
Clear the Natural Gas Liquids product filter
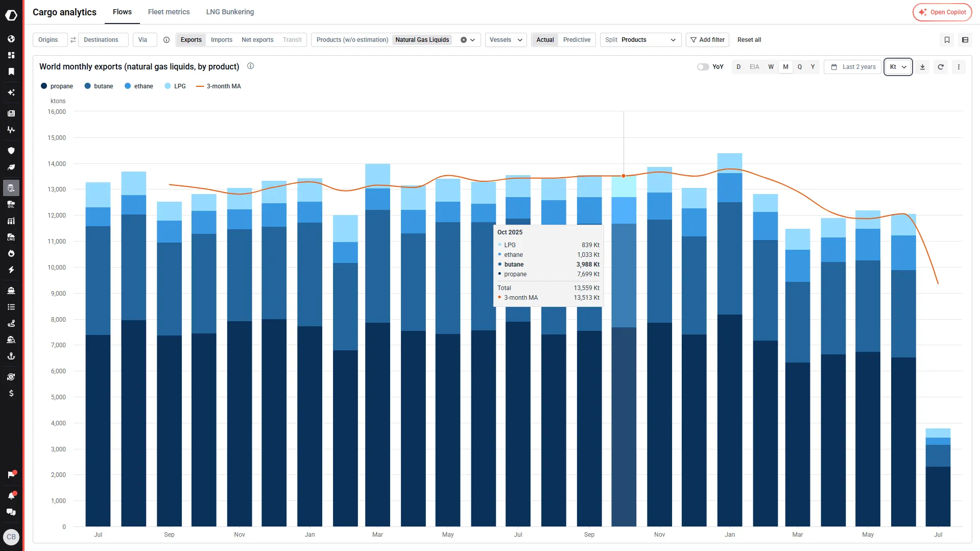(x=464, y=40)
